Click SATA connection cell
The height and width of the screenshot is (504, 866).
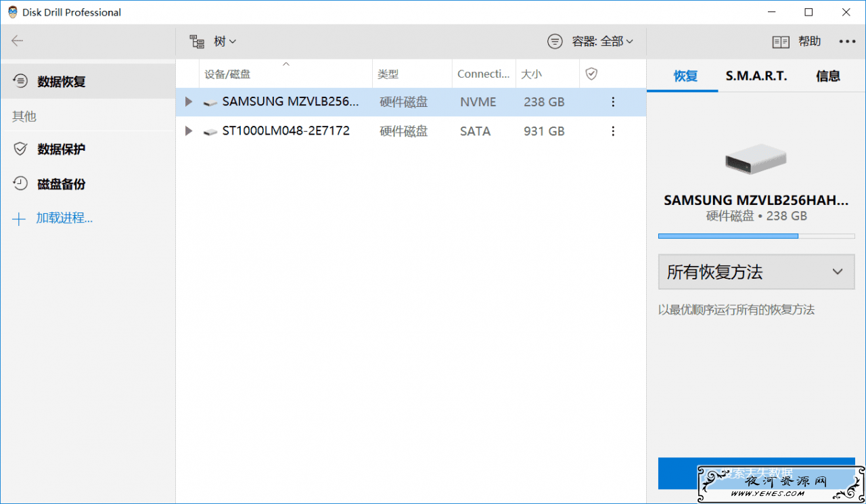(x=475, y=131)
